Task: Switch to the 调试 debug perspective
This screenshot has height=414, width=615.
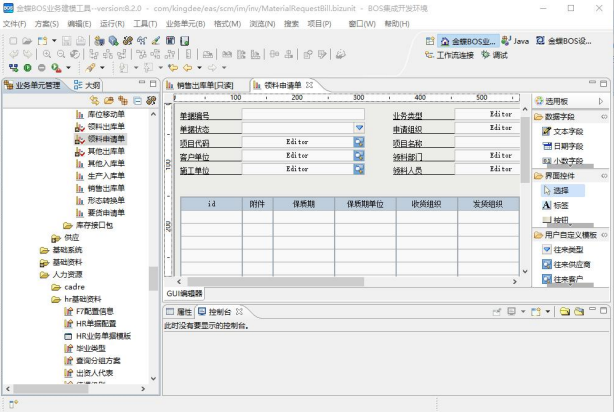Action: [495, 55]
